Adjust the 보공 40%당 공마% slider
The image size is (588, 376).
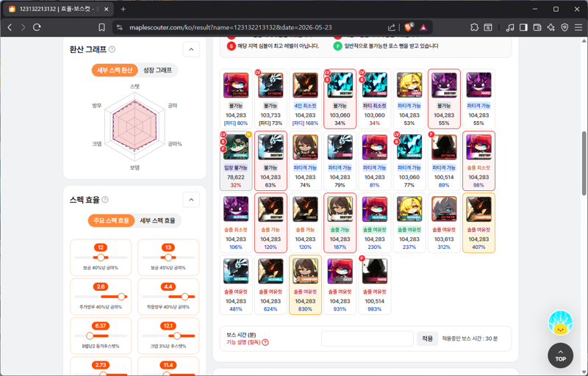pos(101,257)
